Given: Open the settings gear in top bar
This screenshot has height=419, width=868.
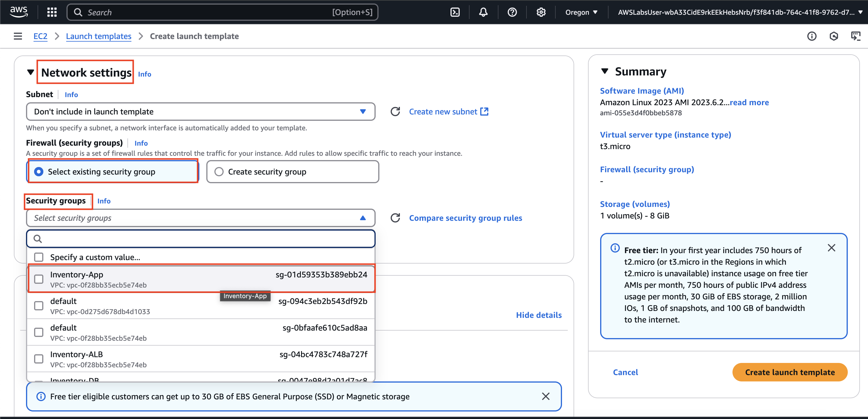Looking at the screenshot, I should 541,12.
